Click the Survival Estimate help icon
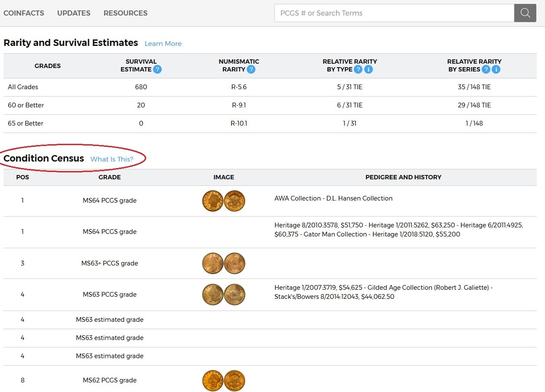The height and width of the screenshot is (392, 545). click(x=157, y=69)
